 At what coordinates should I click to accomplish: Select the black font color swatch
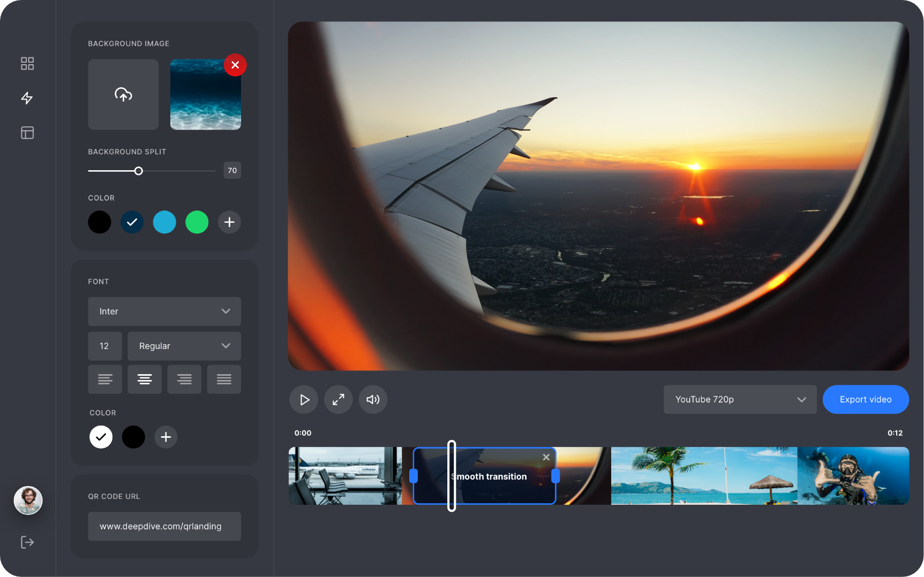pos(133,437)
